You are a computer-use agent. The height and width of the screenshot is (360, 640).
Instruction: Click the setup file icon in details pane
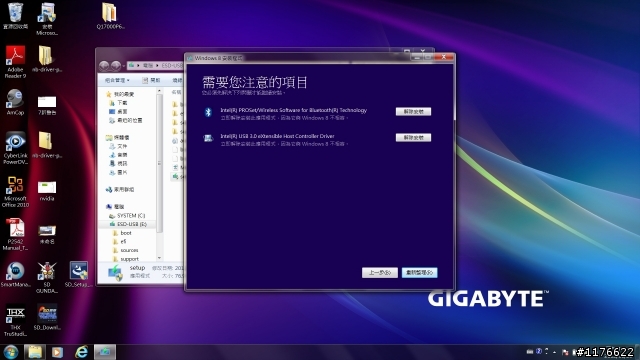point(115,273)
